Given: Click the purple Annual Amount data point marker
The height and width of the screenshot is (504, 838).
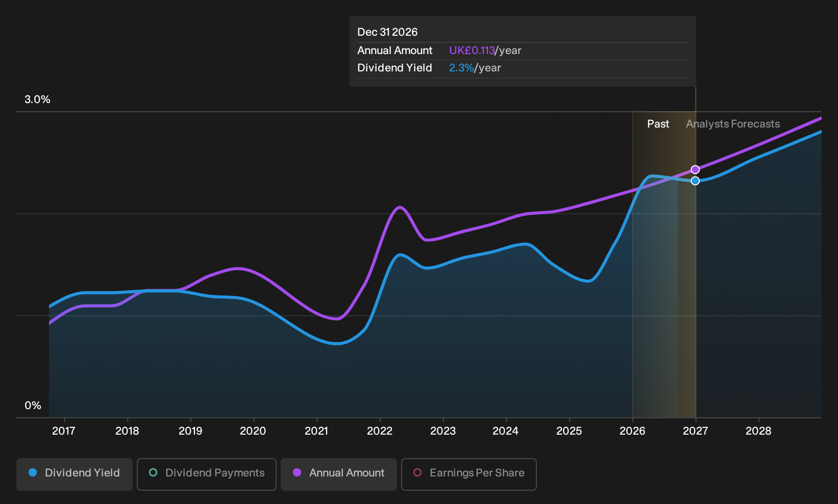Looking at the screenshot, I should coord(695,169).
